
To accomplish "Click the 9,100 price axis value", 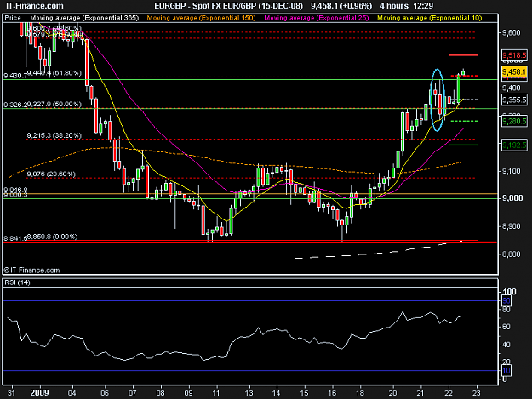I will 512,171.
